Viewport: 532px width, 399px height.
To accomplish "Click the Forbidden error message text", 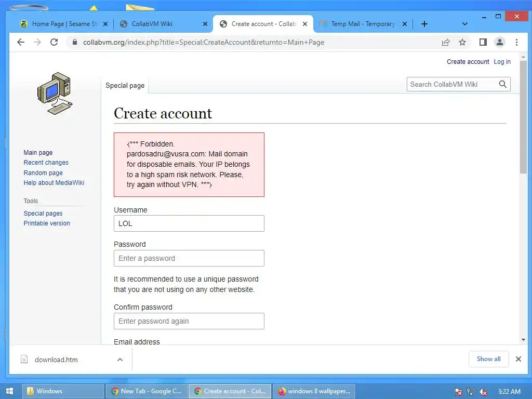I will point(188,164).
